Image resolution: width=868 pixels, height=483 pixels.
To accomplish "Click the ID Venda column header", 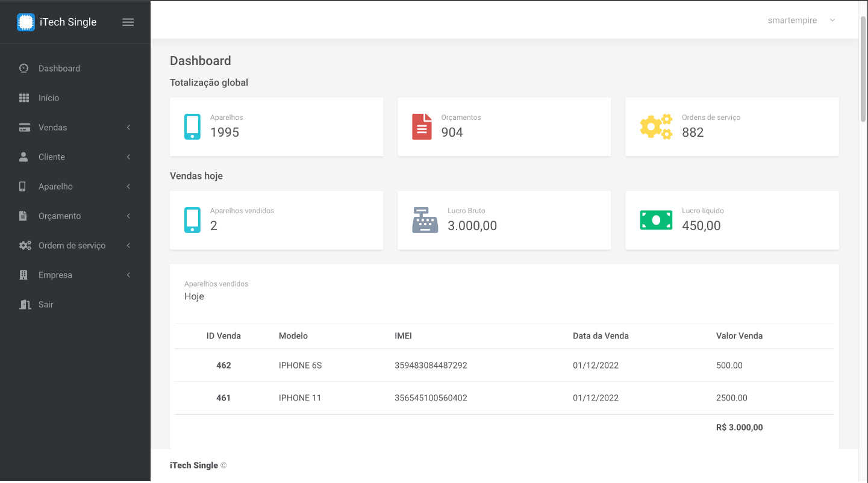I will (223, 336).
